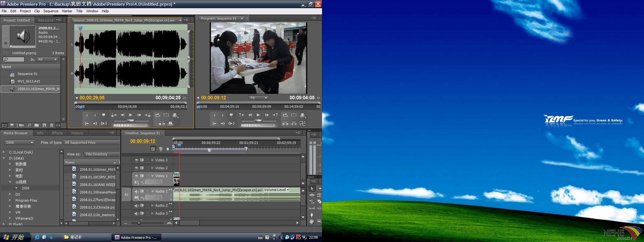Collapse the Audio 1 track
Image resolution: width=644 pixels, height=242 pixels.
(x=153, y=191)
